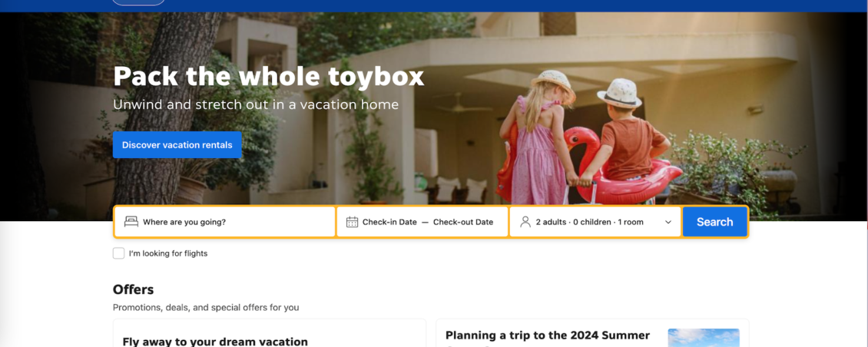Viewport: 868px width, 347px height.
Task: Click the person icon in guests selector
Action: [x=525, y=222]
